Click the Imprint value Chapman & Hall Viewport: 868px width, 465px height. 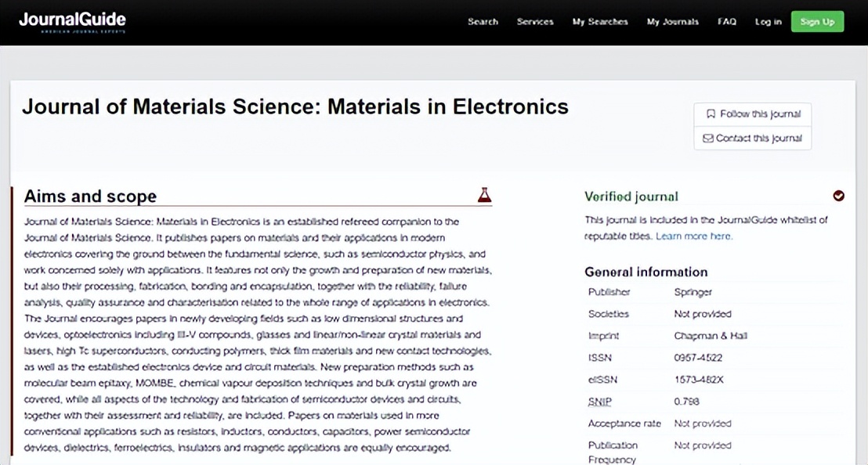[711, 336]
